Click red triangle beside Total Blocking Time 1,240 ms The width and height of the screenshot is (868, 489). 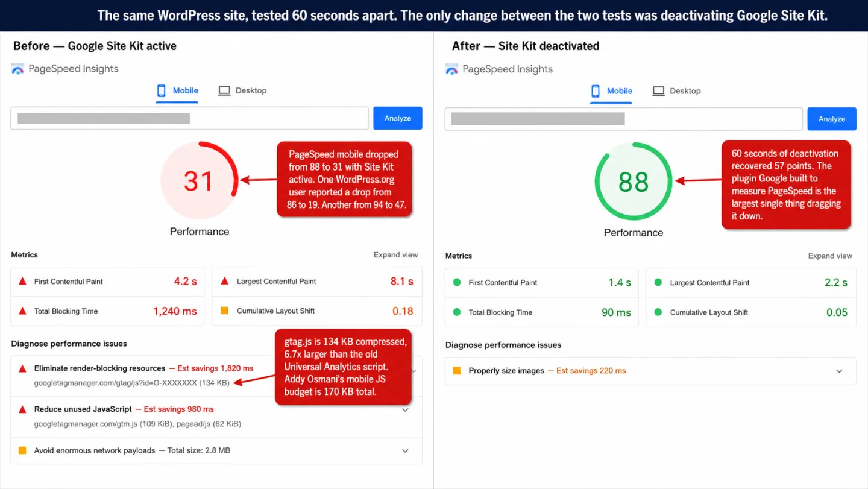coord(22,311)
